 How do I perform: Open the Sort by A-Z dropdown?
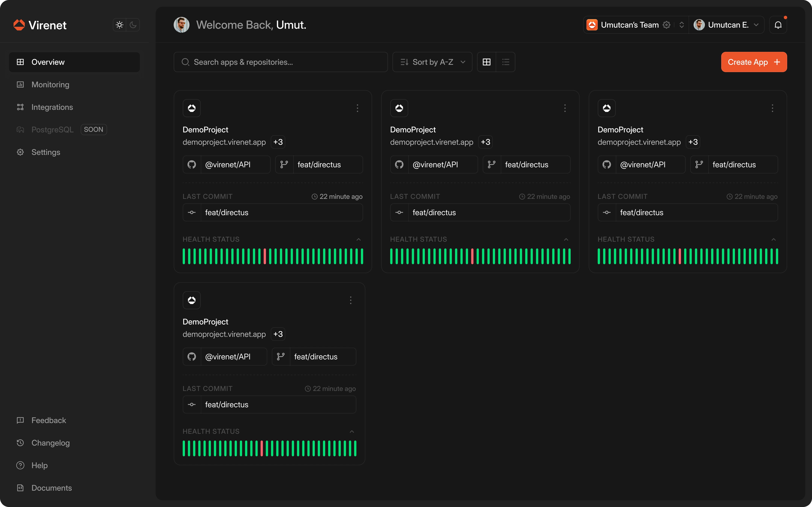point(432,62)
